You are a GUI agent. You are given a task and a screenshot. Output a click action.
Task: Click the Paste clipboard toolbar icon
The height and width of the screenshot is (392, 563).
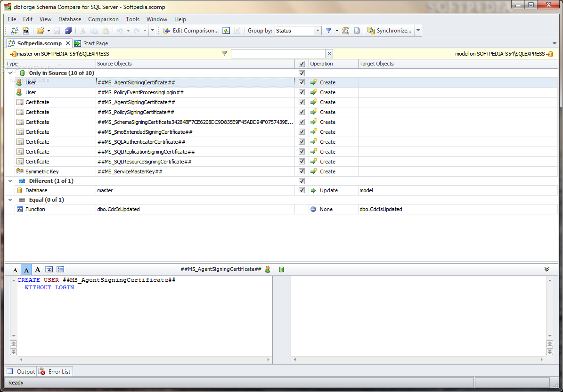(x=105, y=31)
